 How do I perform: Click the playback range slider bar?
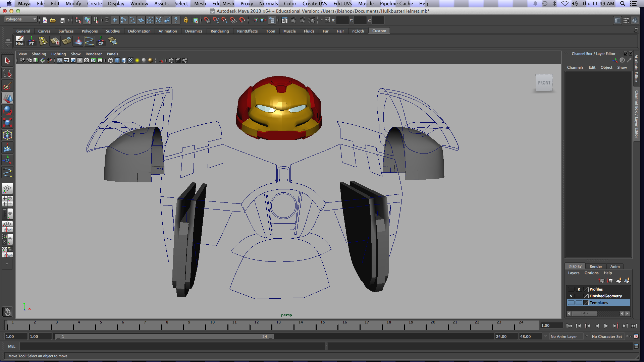pos(164,337)
